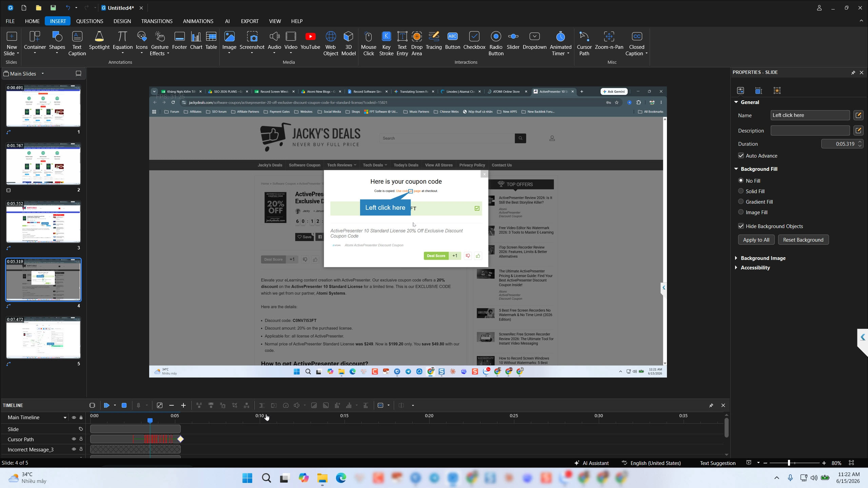Insert a Tracing interaction
The width and height of the screenshot is (868, 488).
[x=434, y=41]
